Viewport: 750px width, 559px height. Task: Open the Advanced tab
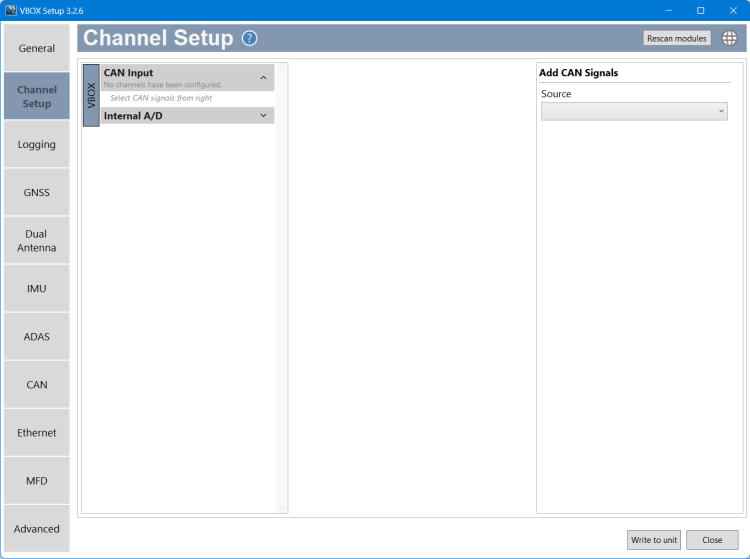(37, 529)
